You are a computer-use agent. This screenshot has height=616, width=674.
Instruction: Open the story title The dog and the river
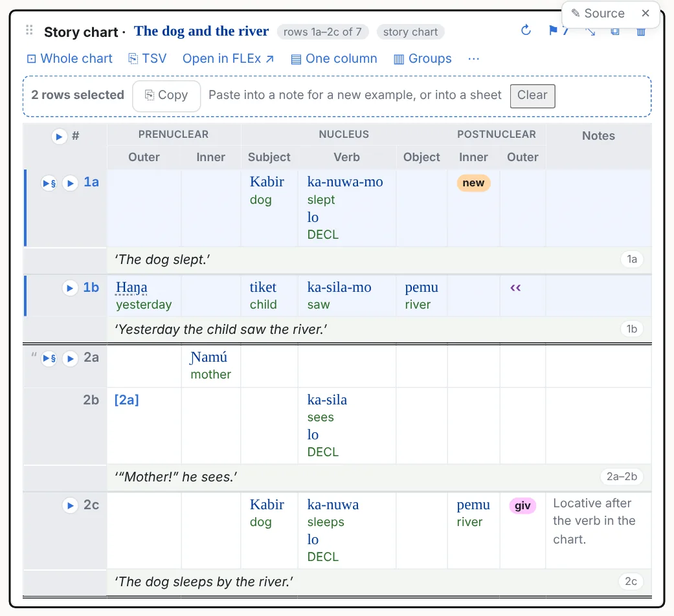coord(201,31)
